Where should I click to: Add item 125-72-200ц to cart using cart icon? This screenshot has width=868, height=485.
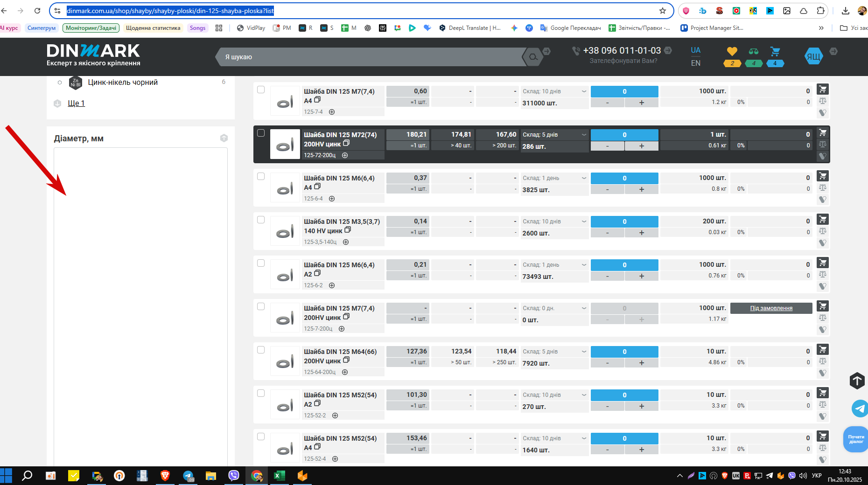coord(823,132)
